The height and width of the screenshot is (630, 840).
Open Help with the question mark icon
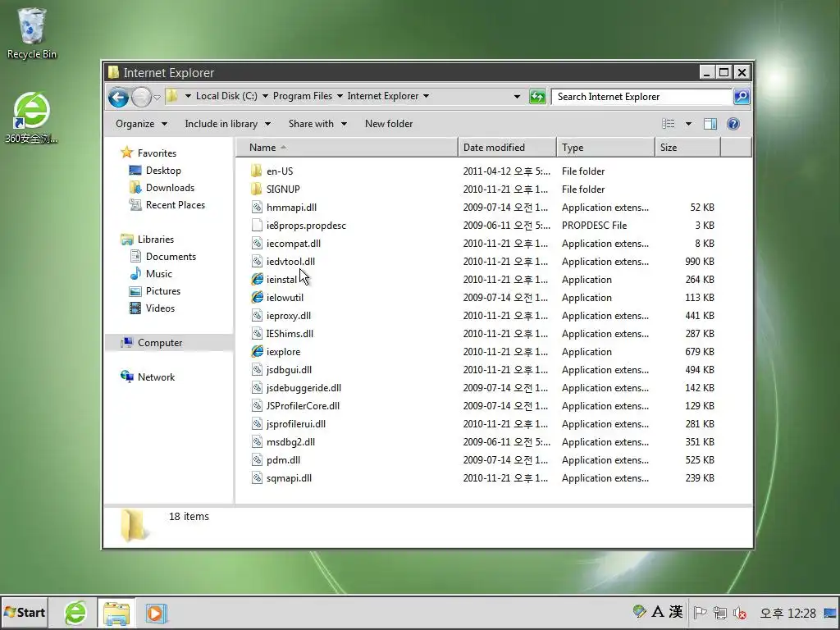coord(733,124)
